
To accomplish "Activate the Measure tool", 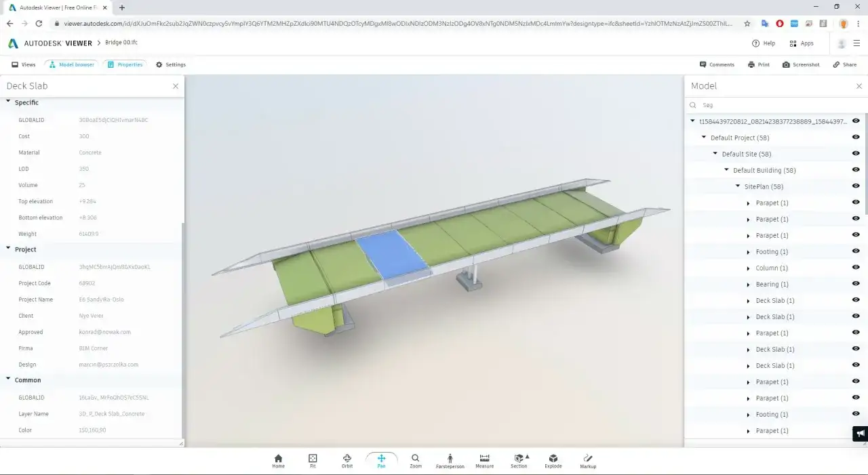I will pos(484,461).
